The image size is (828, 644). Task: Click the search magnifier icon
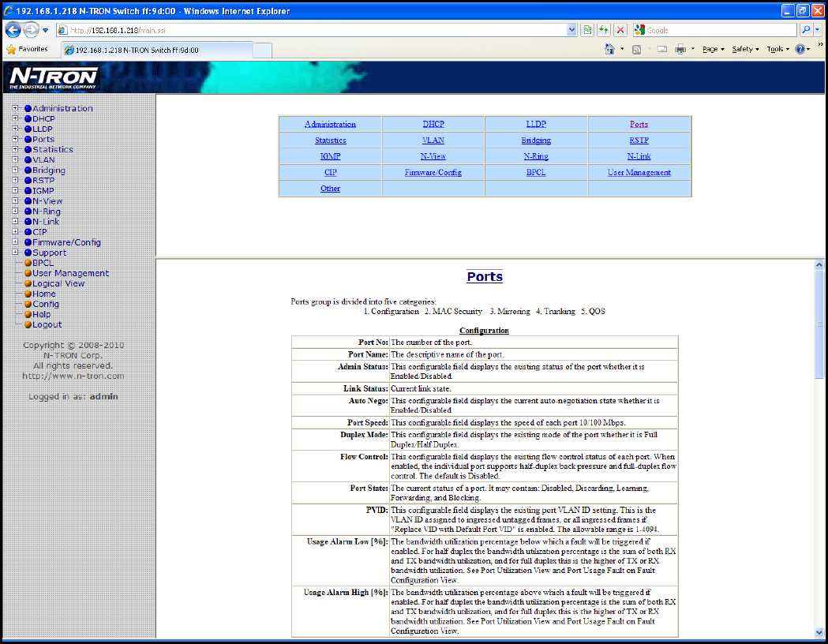[806, 30]
